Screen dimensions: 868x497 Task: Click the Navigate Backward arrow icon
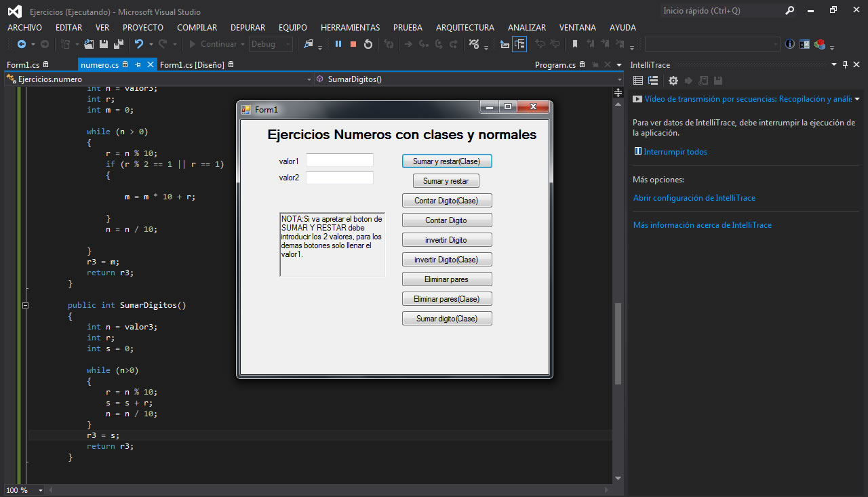[x=21, y=44]
